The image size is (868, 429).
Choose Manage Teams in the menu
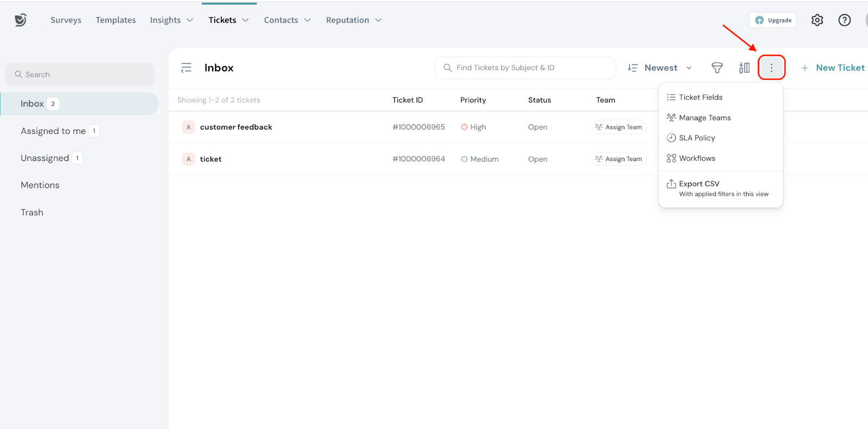click(x=704, y=118)
